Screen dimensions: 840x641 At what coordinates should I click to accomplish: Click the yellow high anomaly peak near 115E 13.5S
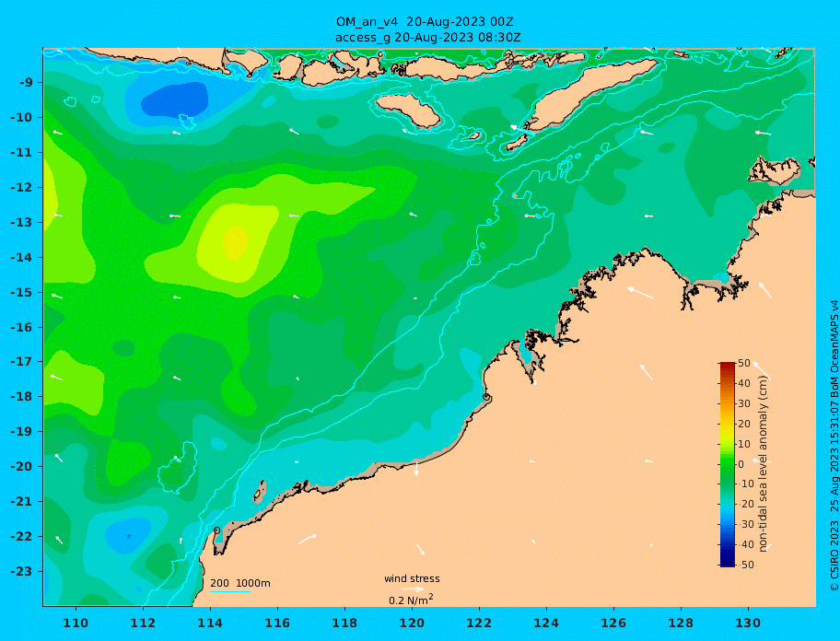[x=235, y=242]
